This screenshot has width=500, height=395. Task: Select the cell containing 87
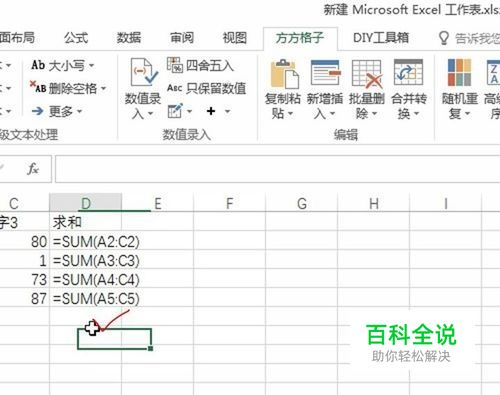click(25, 298)
